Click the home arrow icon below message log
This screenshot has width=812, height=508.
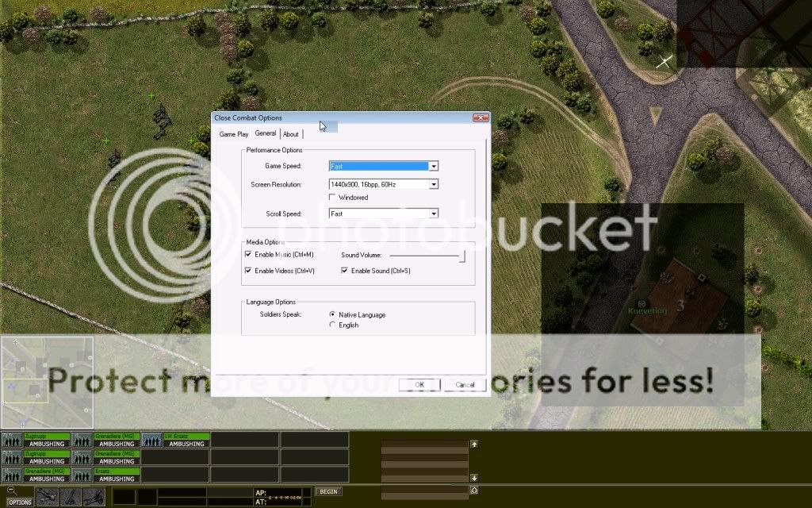(474, 491)
